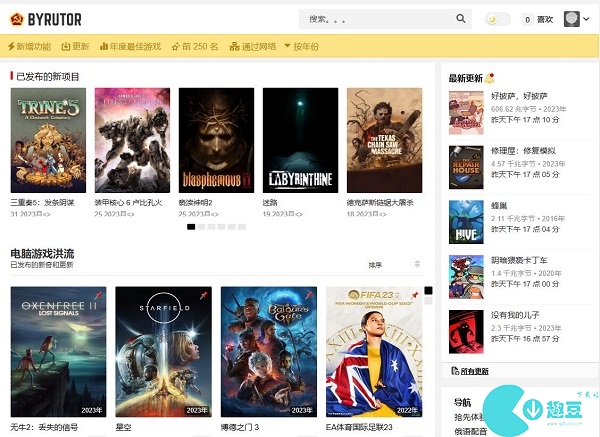This screenshot has height=437, width=600.
Task: Expand the 按年份 dropdown menu
Action: coord(302,47)
